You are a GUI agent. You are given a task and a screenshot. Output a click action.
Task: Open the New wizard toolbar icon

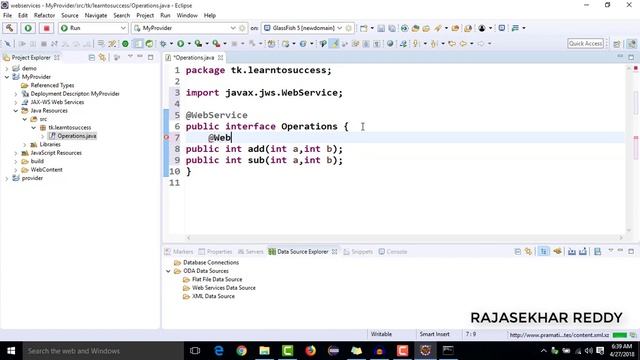click(363, 28)
